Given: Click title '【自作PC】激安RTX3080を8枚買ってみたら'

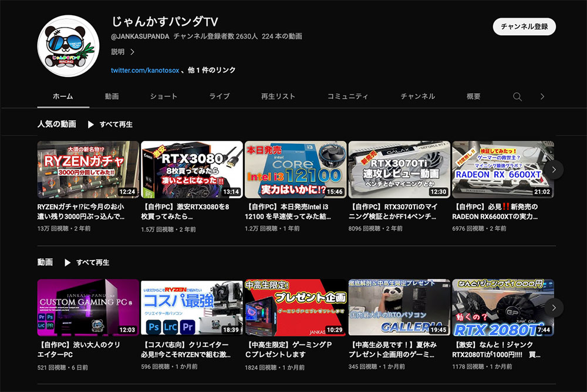Looking at the screenshot, I should (185, 211).
